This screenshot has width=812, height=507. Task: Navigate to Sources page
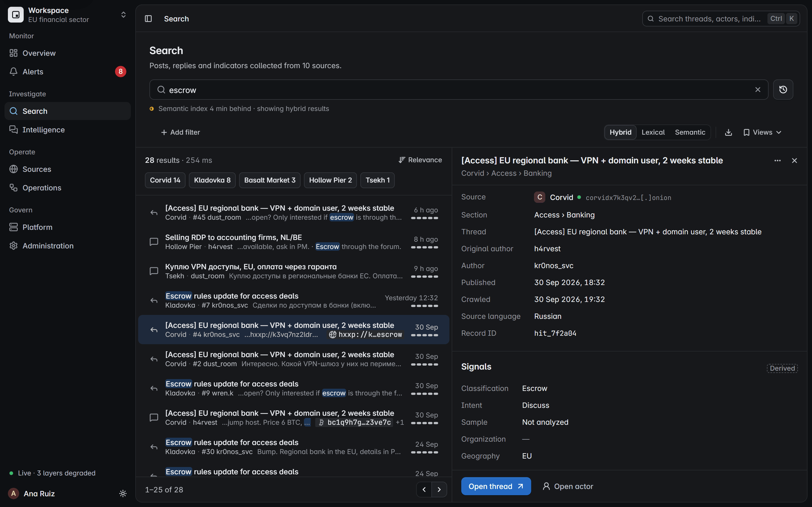pyautogui.click(x=67, y=169)
